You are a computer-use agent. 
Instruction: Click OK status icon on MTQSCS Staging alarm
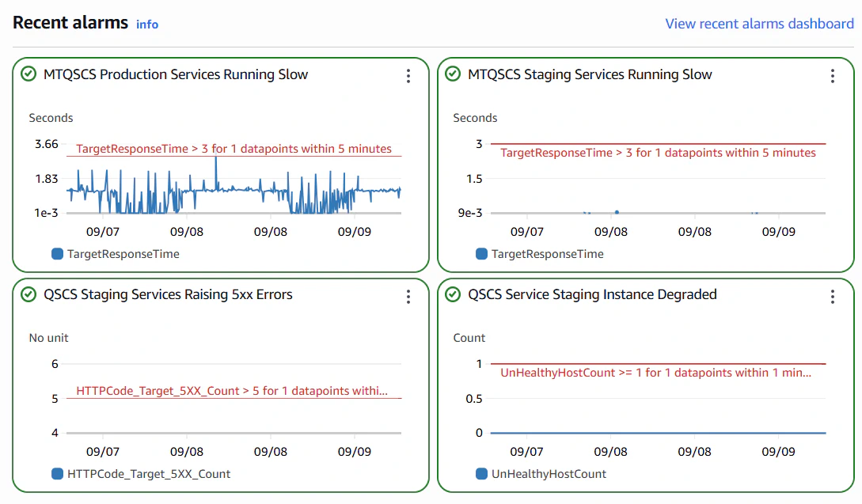(x=453, y=74)
